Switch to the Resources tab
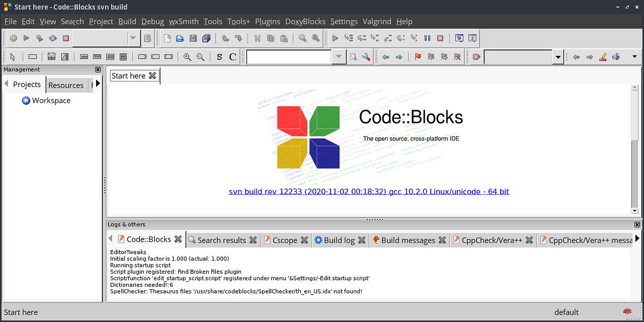Image resolution: width=644 pixels, height=322 pixels. click(x=66, y=85)
